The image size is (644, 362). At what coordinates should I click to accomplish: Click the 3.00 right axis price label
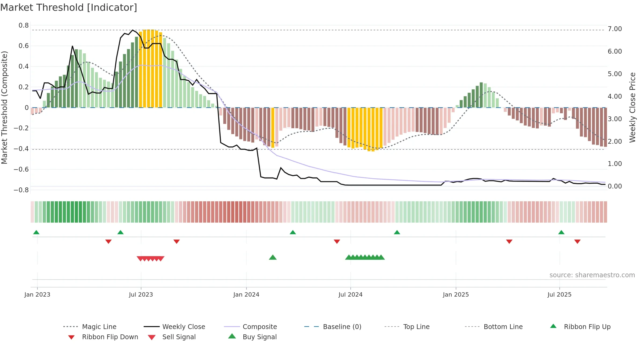click(x=615, y=119)
